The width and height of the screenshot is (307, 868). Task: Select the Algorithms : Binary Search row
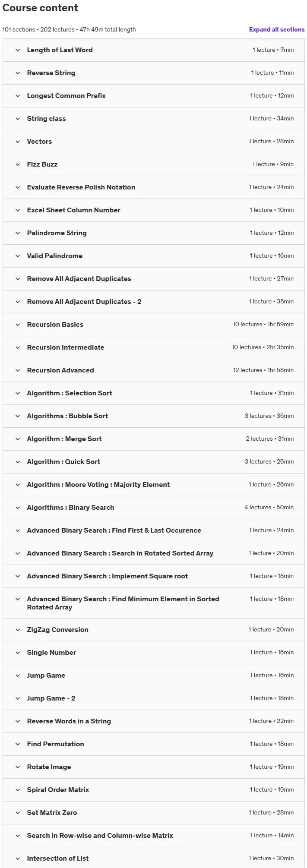click(154, 508)
